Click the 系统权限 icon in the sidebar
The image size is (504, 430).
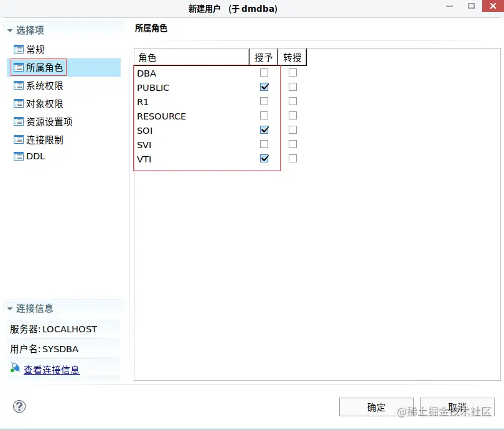[21, 85]
